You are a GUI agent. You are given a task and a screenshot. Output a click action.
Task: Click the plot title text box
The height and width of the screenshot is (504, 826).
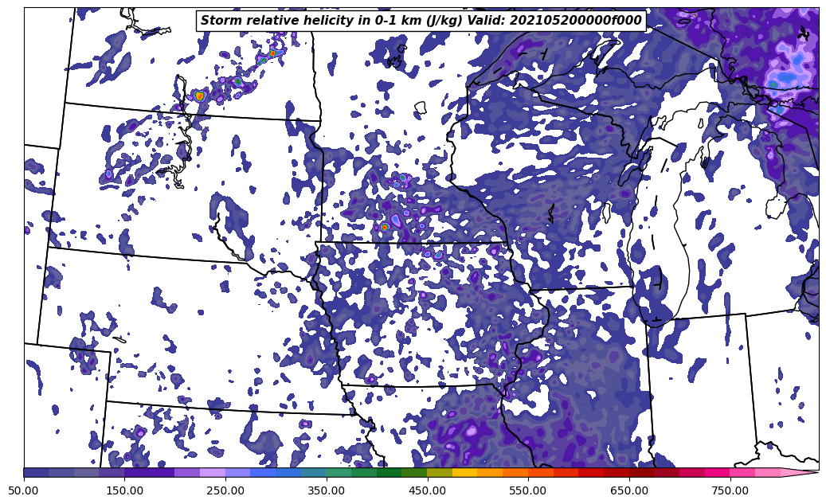421,21
